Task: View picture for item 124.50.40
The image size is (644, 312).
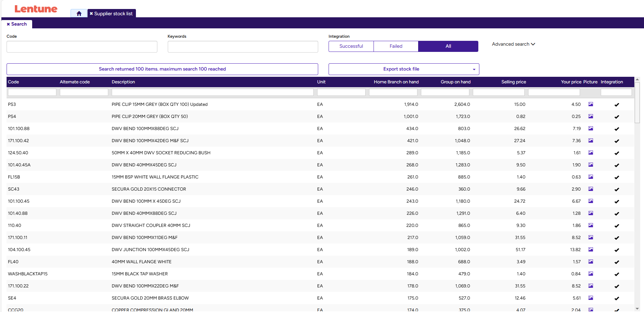Action: pyautogui.click(x=591, y=153)
